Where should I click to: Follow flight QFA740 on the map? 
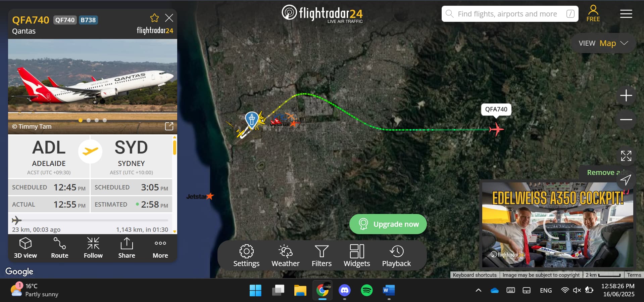coord(93,248)
